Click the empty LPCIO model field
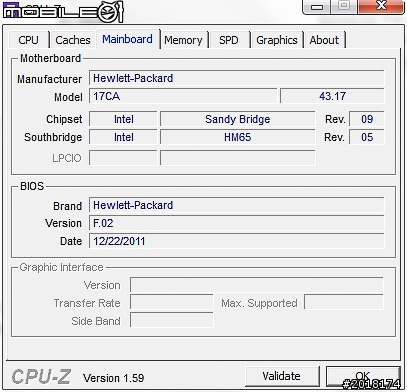 pos(237,158)
